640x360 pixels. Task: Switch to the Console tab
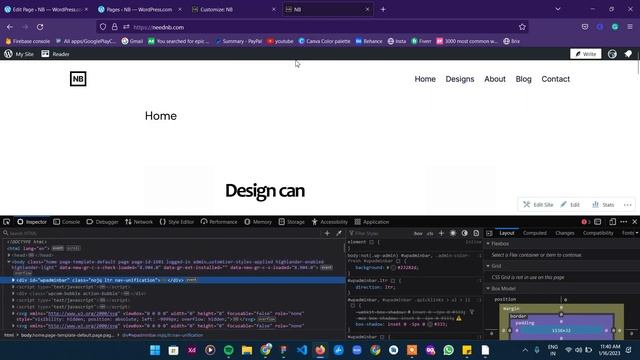pos(67,222)
